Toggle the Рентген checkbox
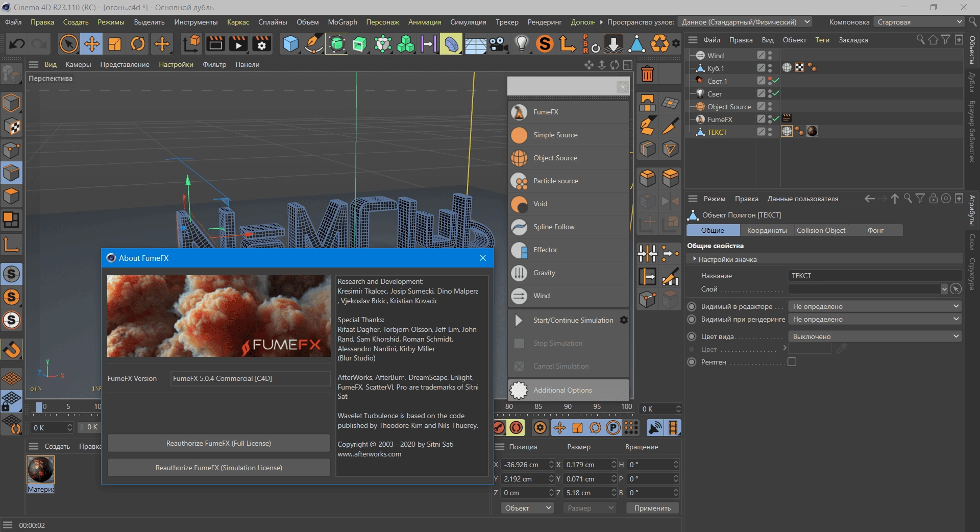This screenshot has height=532, width=980. (792, 362)
